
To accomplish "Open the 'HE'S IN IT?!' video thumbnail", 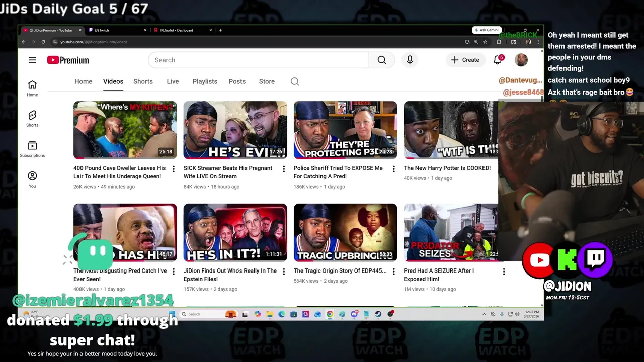I will [235, 232].
